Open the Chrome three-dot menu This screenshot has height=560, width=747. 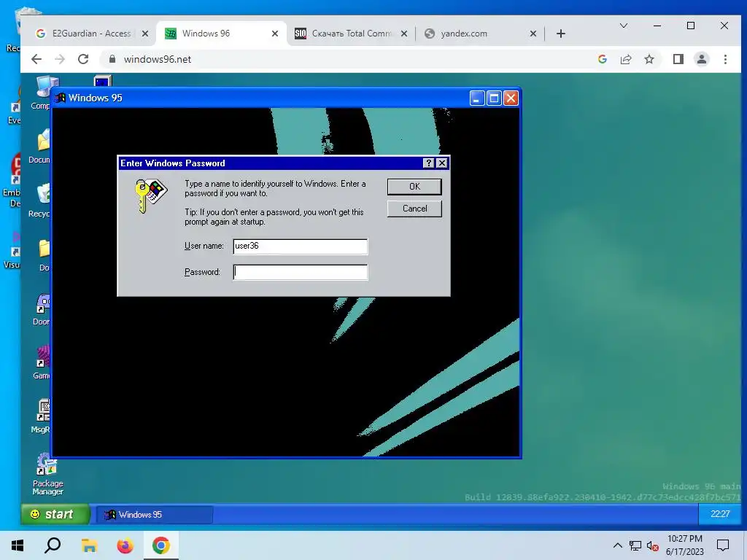725,59
